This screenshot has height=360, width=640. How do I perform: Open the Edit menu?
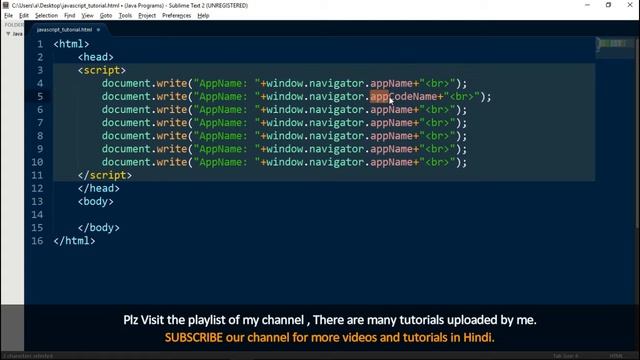click(x=24, y=16)
